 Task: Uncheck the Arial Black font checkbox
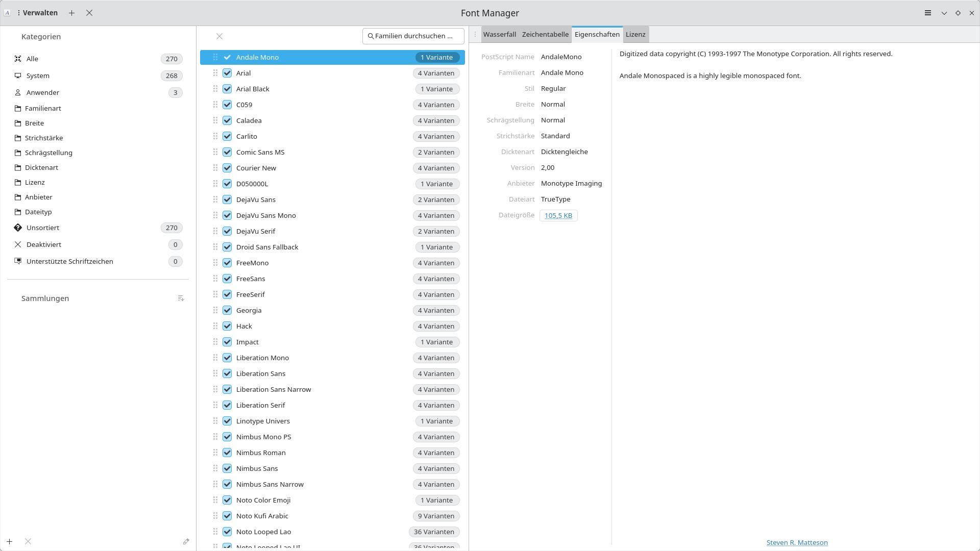coord(227,89)
